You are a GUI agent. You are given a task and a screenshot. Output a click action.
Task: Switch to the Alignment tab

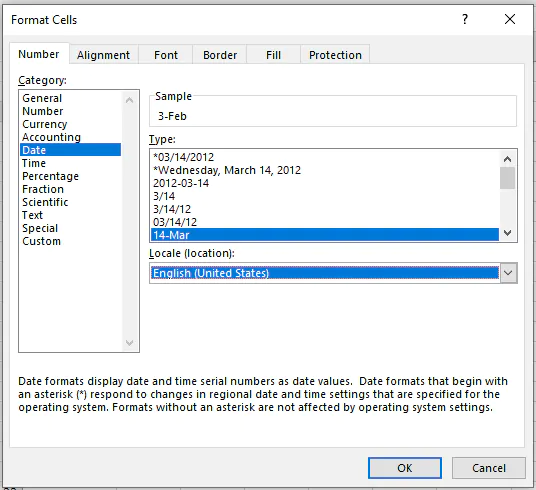pyautogui.click(x=103, y=55)
